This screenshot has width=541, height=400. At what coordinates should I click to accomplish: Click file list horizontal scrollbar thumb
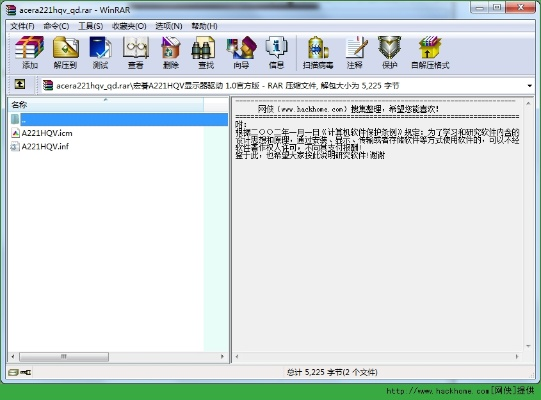tap(64, 357)
